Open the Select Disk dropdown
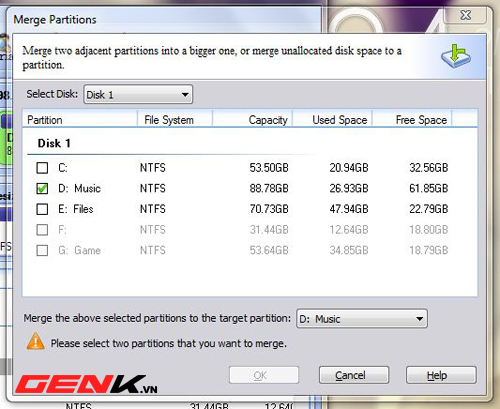This screenshot has height=409, width=500. tap(138, 95)
